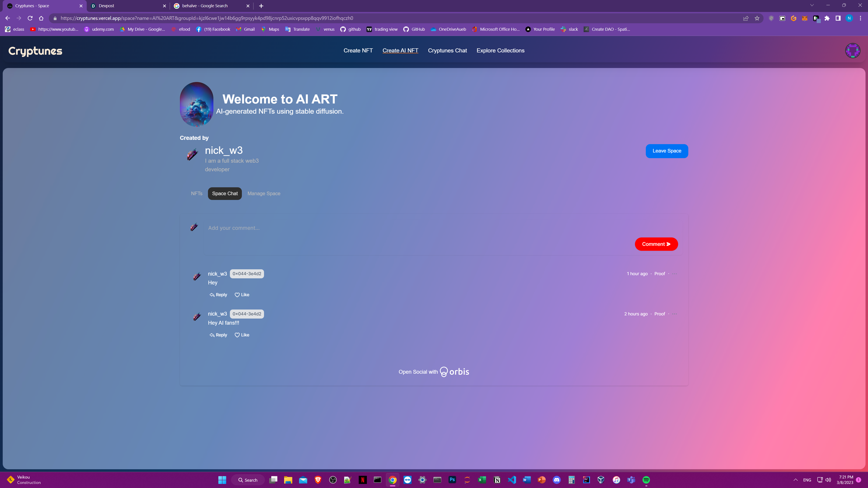Open Spotify from the taskbar
Viewport: 868px width, 488px height.
coord(646,480)
